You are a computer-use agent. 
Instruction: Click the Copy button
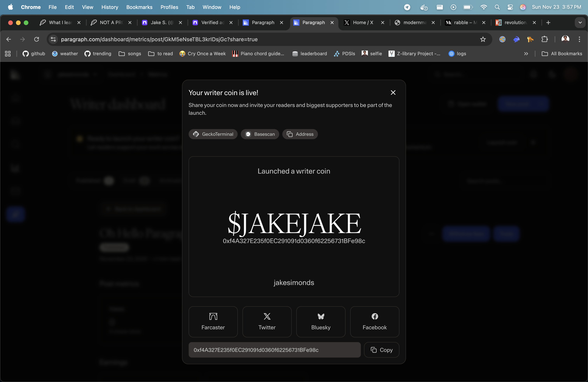[x=381, y=350]
